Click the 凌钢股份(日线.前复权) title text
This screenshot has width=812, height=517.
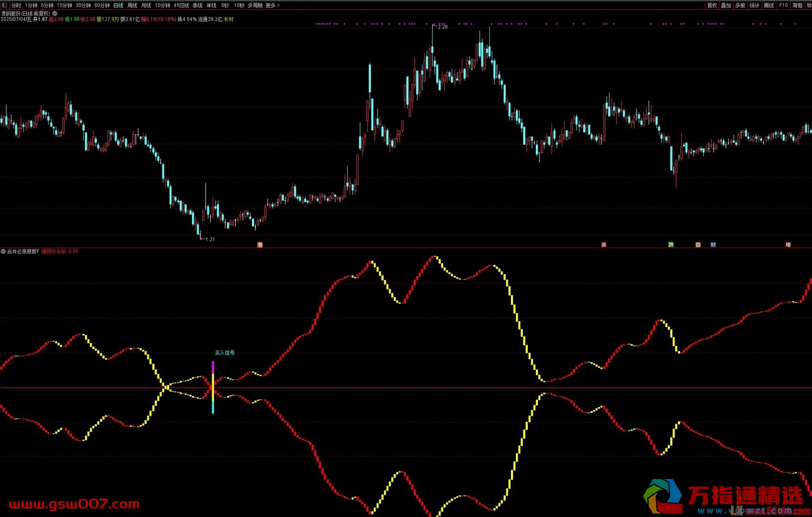click(26, 14)
